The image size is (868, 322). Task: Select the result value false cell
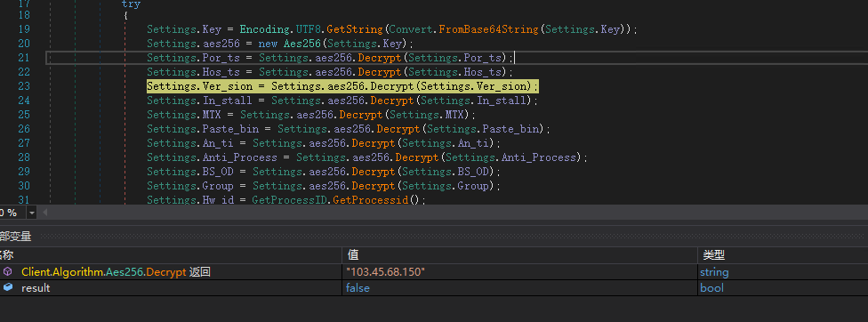[x=519, y=287]
